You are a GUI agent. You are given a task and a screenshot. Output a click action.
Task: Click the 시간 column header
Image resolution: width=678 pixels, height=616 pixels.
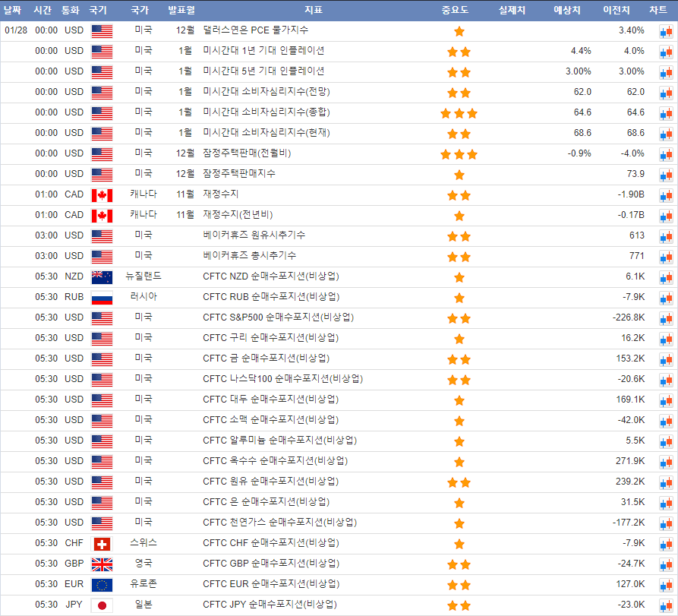[43, 10]
